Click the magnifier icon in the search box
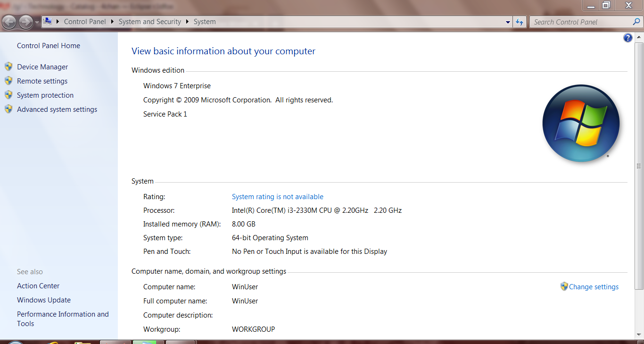Screen dimensions: 644x344 [x=636, y=22]
